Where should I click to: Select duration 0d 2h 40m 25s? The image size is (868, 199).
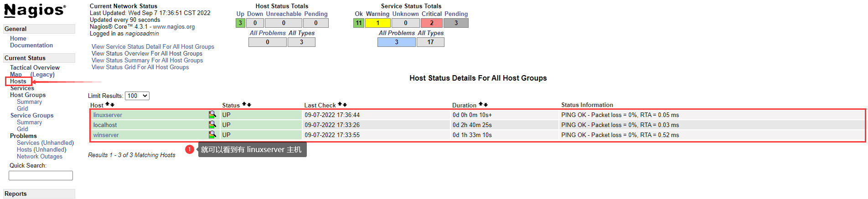(472, 125)
